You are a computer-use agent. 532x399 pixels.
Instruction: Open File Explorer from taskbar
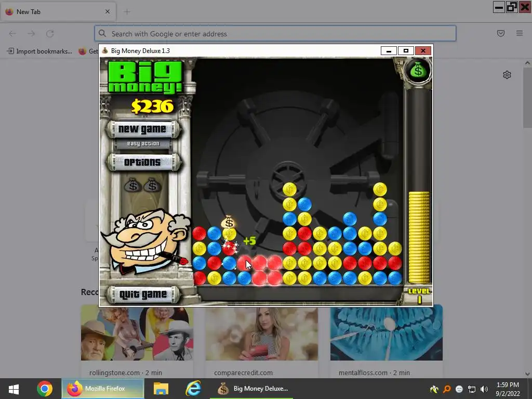coord(161,389)
